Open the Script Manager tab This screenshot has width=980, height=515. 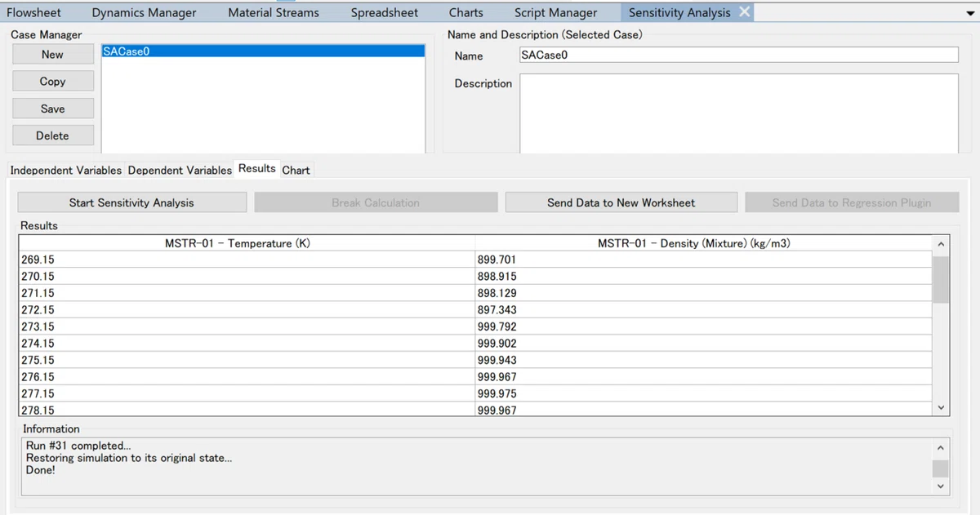tap(556, 13)
